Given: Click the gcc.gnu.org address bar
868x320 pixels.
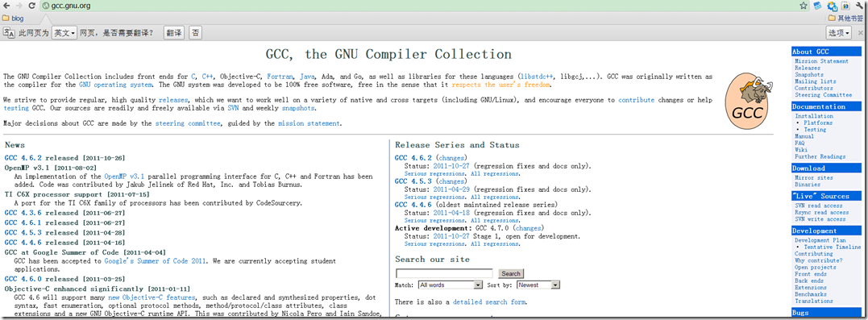Looking at the screenshot, I should click(423, 6).
